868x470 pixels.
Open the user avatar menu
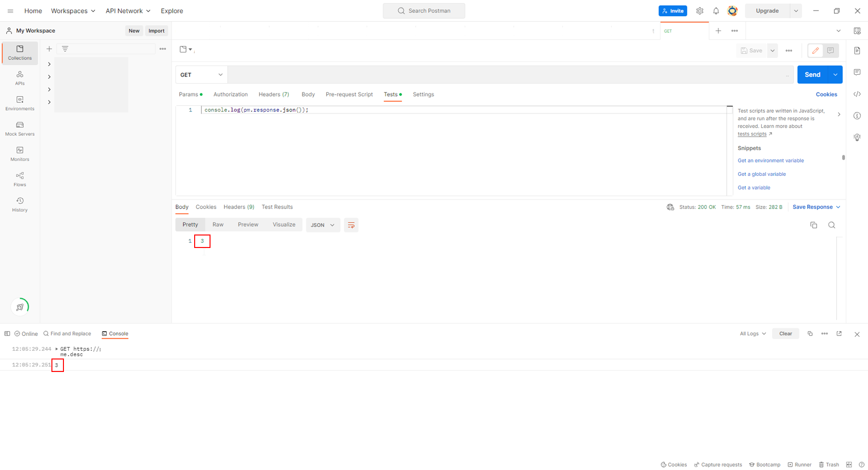732,11
